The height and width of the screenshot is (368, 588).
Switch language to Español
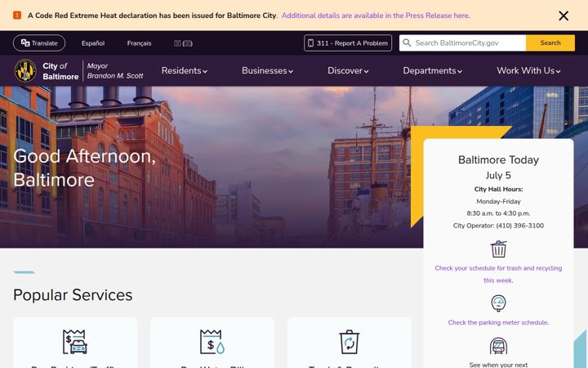pyautogui.click(x=93, y=43)
